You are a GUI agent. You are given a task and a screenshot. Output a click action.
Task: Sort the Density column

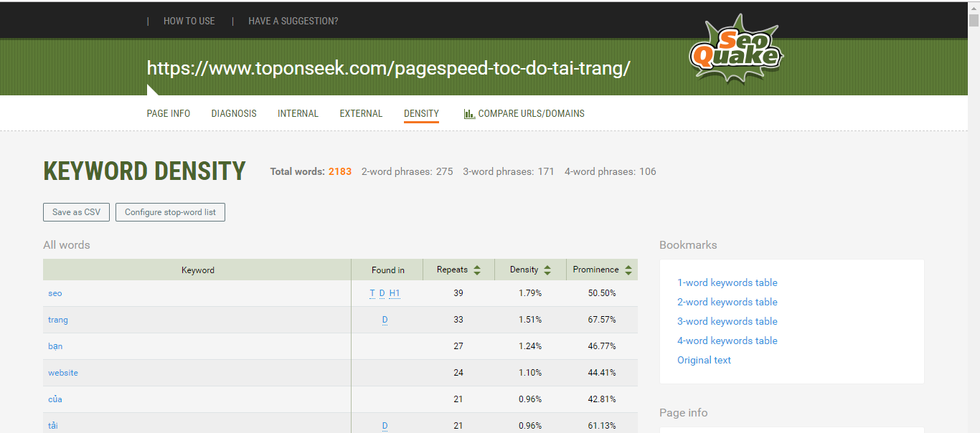click(x=547, y=270)
